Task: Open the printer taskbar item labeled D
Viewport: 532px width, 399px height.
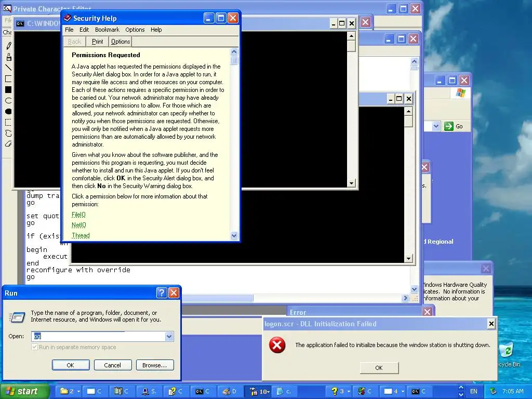Action: click(x=230, y=391)
